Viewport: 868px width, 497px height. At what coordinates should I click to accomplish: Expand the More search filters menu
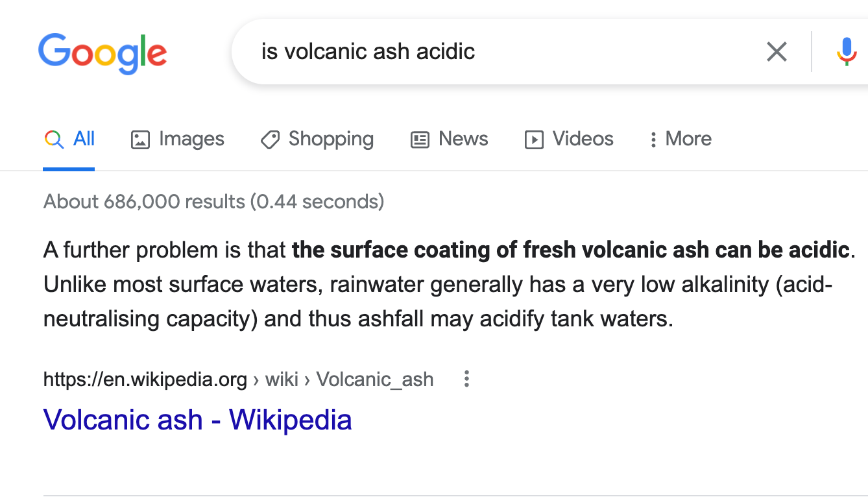pyautogui.click(x=681, y=139)
